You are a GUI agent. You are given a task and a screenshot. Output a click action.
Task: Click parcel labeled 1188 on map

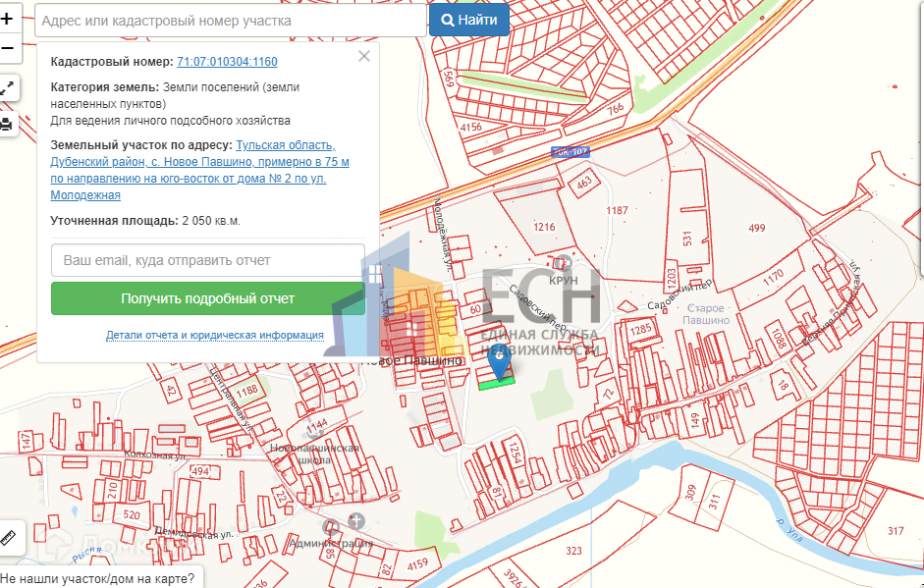(x=246, y=390)
